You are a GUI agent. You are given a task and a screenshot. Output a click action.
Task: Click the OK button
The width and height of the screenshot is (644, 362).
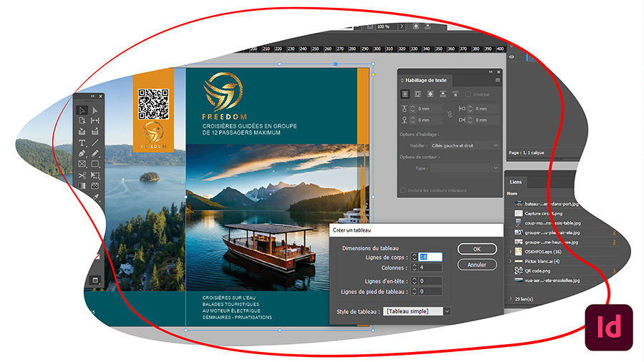tap(477, 249)
